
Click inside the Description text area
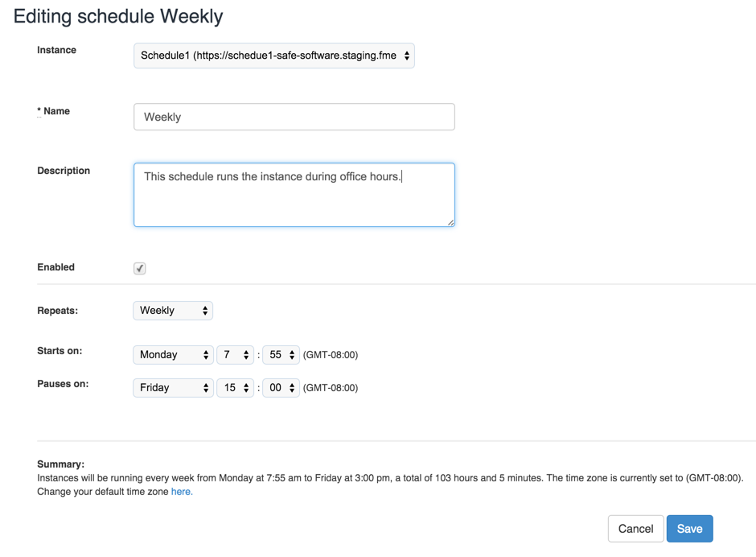pyautogui.click(x=294, y=200)
